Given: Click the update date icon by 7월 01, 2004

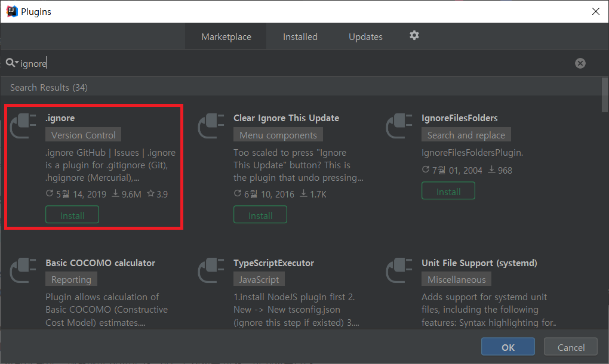Looking at the screenshot, I should click(425, 169).
